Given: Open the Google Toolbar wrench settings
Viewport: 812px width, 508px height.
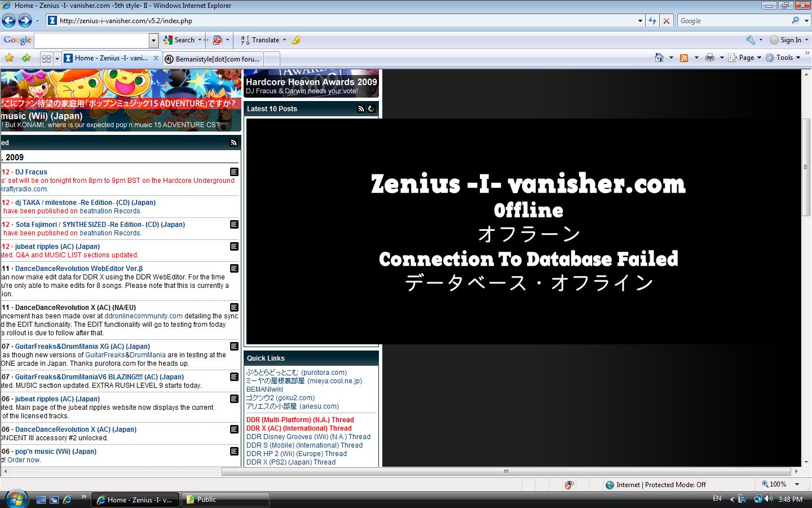Looking at the screenshot, I should 751,40.
